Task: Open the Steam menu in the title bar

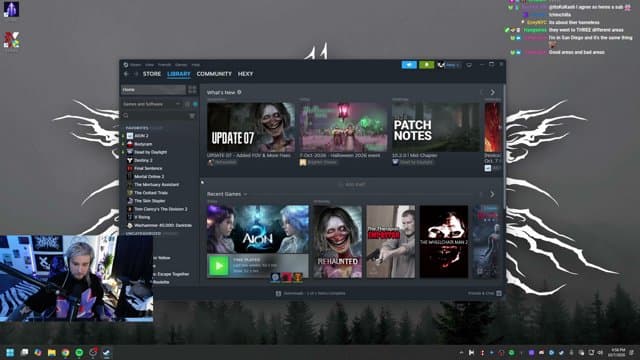Action: pyautogui.click(x=135, y=65)
